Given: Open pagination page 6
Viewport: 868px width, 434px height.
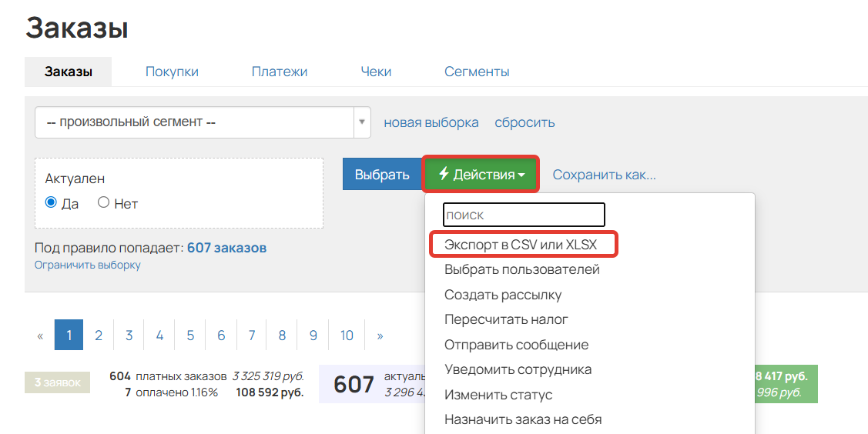Looking at the screenshot, I should pyautogui.click(x=221, y=335).
